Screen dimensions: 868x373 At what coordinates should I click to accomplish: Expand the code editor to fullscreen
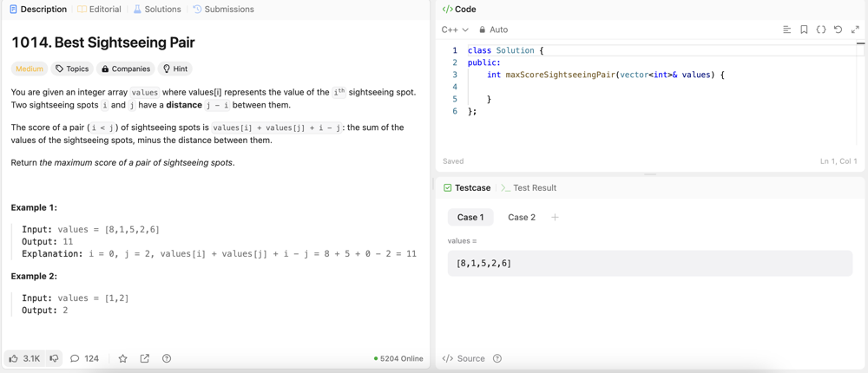[x=855, y=29]
